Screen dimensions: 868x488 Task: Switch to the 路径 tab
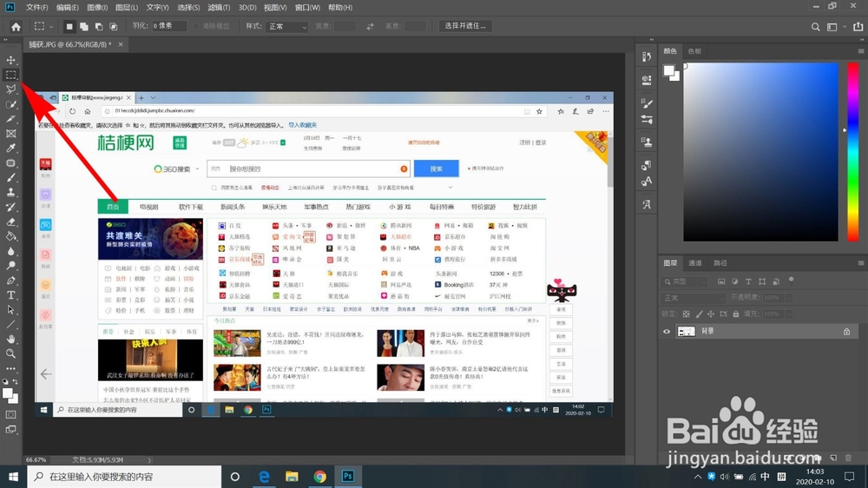[x=720, y=263]
